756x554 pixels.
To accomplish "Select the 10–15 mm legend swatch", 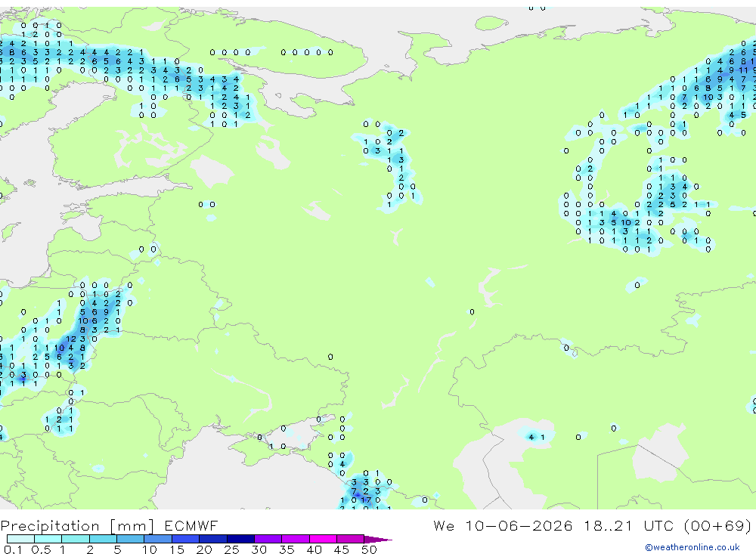I will (158, 539).
